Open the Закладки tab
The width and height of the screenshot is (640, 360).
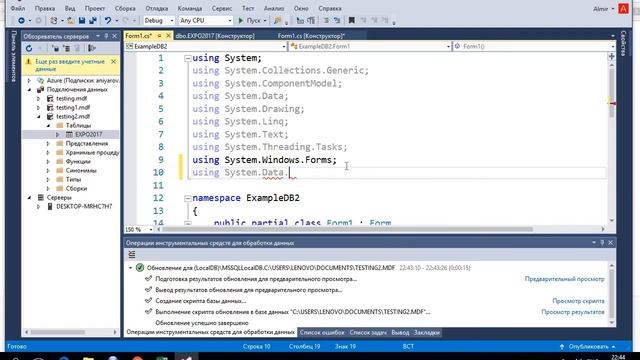[427, 333]
